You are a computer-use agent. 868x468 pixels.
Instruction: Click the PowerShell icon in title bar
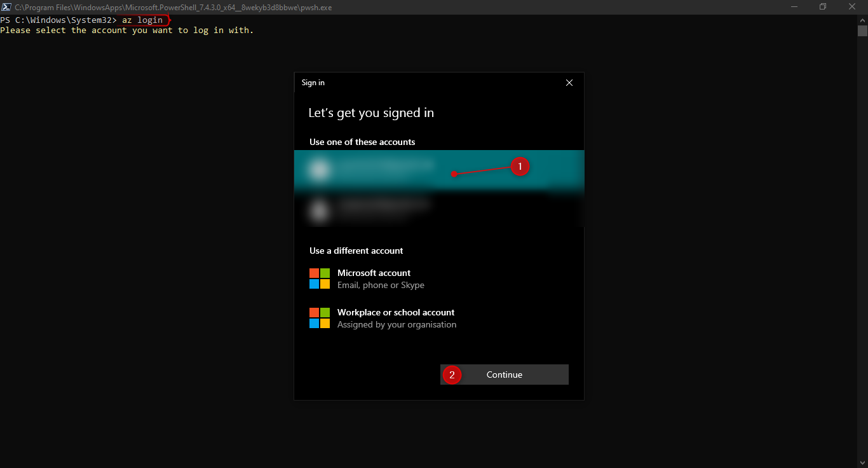point(6,7)
